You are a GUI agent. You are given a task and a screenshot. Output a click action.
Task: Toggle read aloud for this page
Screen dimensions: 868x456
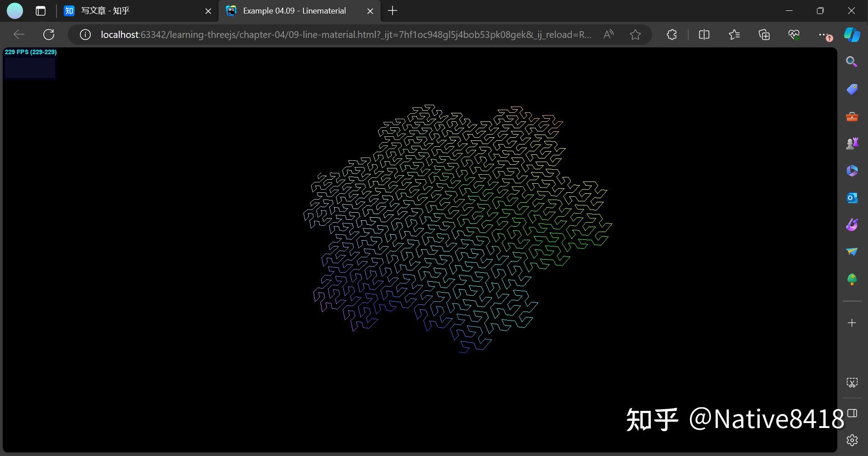pos(608,35)
